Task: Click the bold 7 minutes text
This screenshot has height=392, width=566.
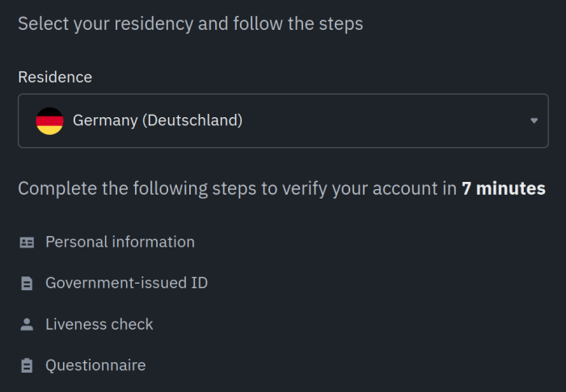Action: tap(503, 189)
